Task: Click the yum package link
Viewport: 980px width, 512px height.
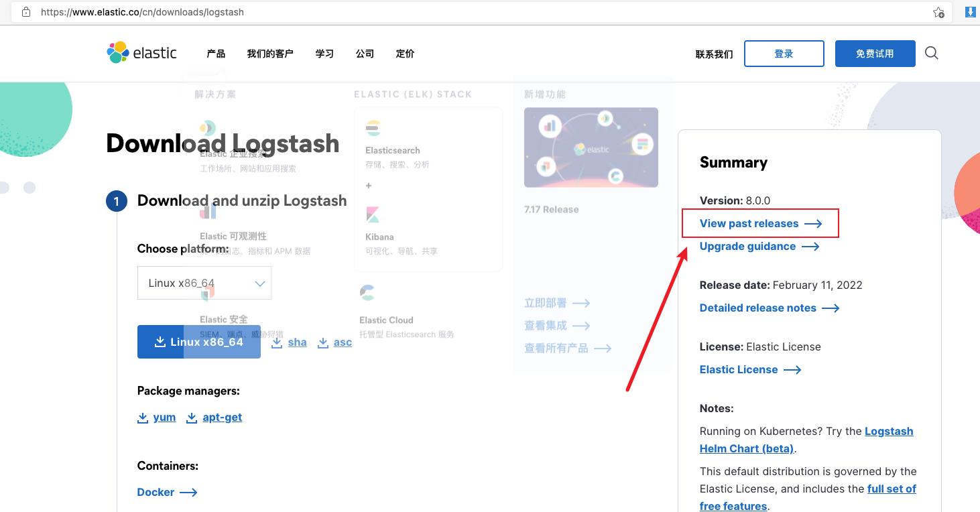Action: point(164,417)
